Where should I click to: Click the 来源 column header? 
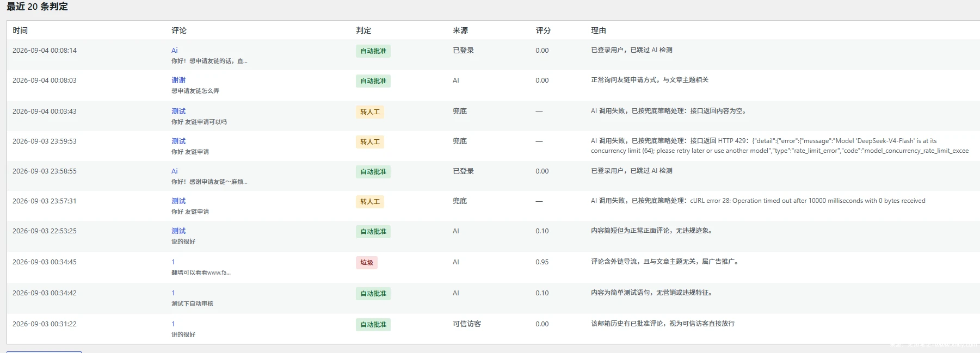coord(460,30)
